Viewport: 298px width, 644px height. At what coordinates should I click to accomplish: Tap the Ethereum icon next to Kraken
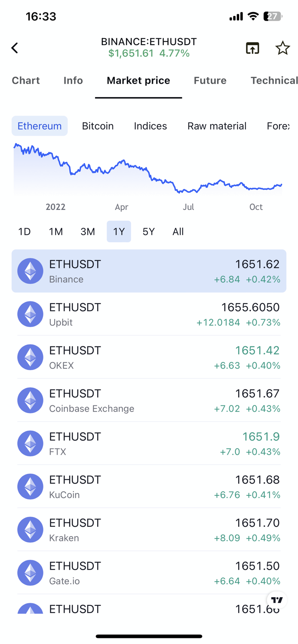click(x=30, y=529)
